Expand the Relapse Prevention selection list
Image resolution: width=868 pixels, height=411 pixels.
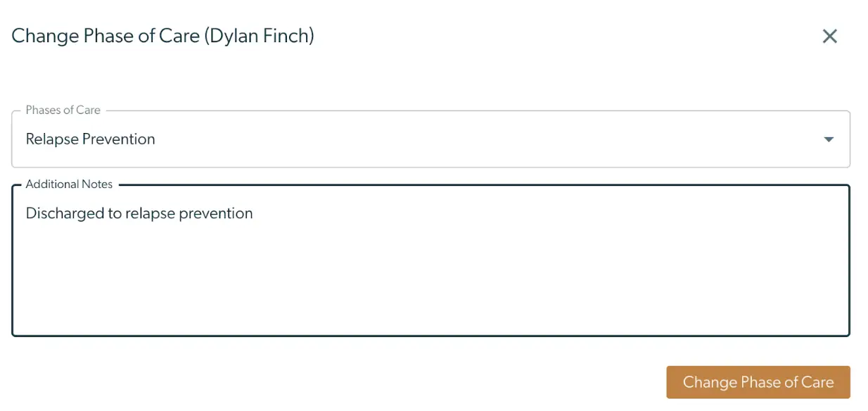(x=829, y=139)
